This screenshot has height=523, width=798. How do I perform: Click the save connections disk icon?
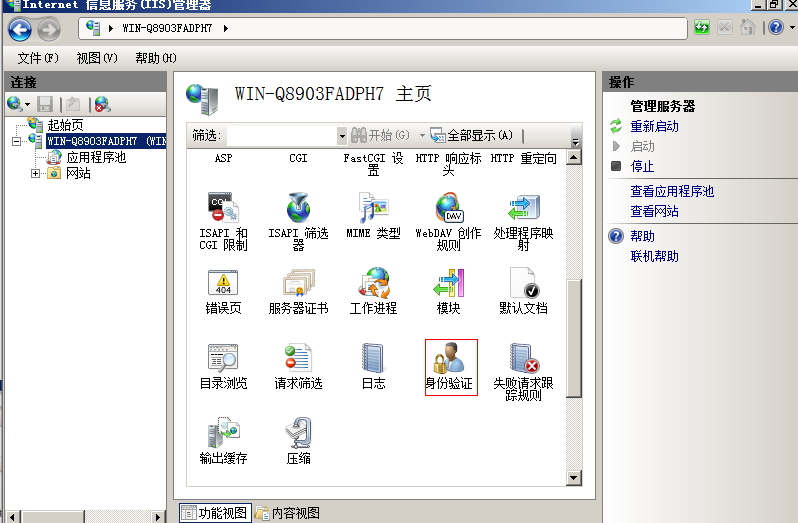45,104
